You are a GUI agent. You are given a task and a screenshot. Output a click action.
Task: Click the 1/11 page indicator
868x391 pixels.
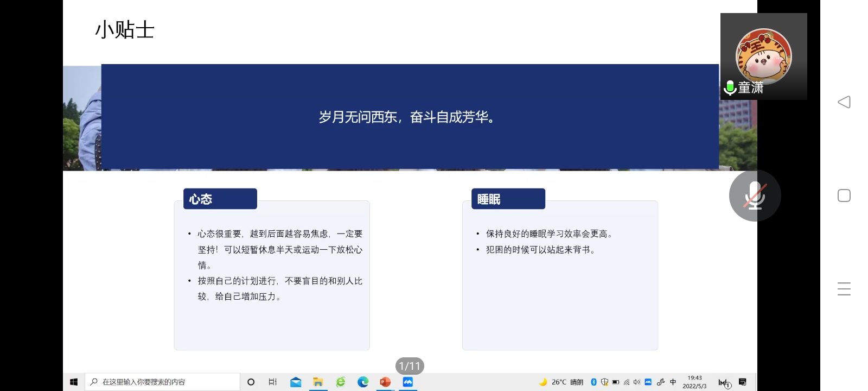(410, 366)
